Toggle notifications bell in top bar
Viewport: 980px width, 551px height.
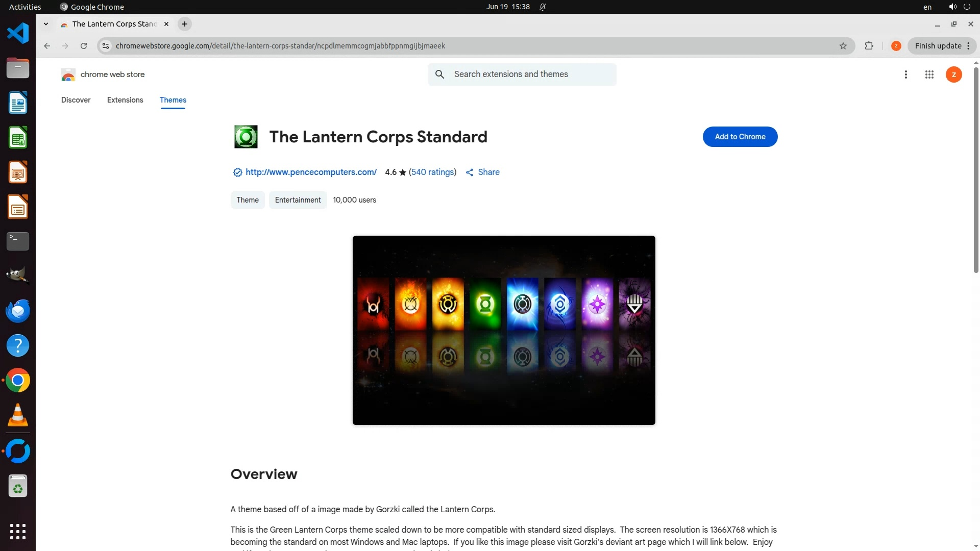tap(543, 7)
